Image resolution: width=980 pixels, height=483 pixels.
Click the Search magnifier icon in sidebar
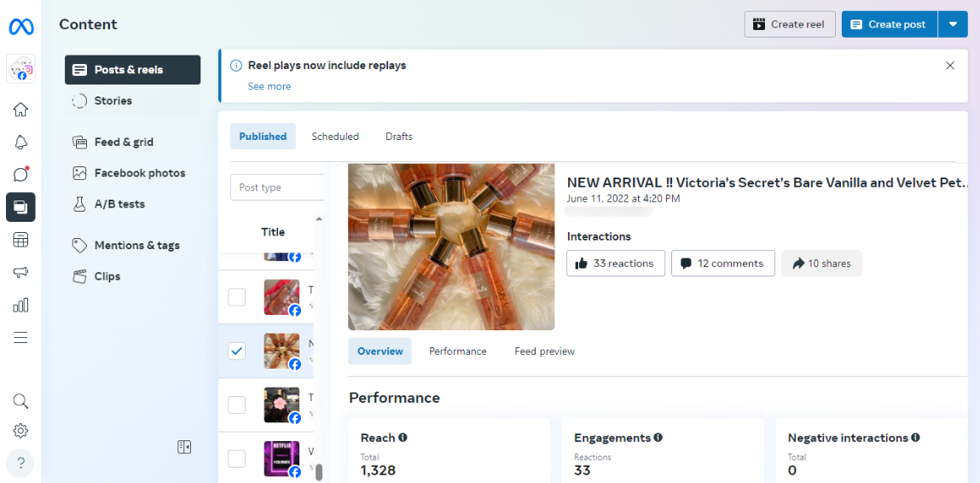pyautogui.click(x=20, y=401)
